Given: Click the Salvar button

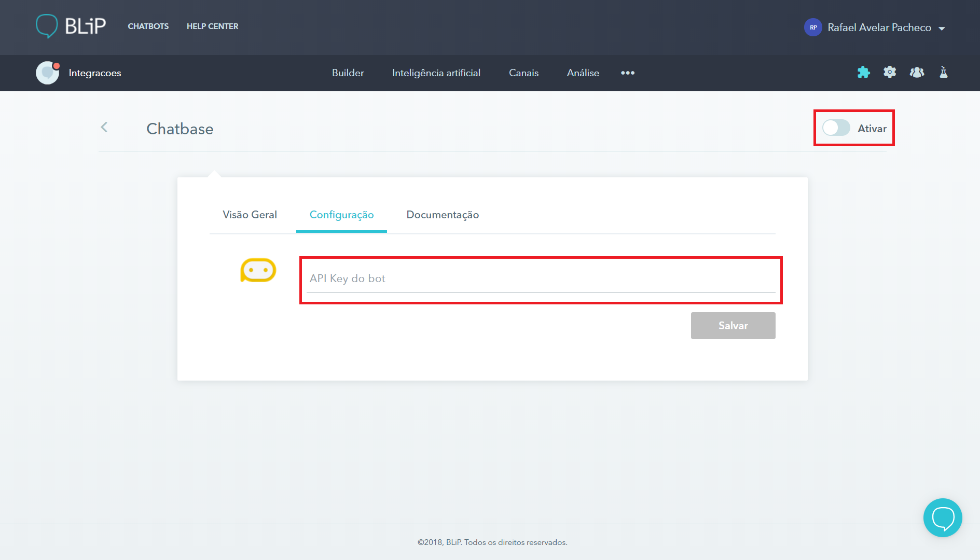Looking at the screenshot, I should tap(733, 326).
